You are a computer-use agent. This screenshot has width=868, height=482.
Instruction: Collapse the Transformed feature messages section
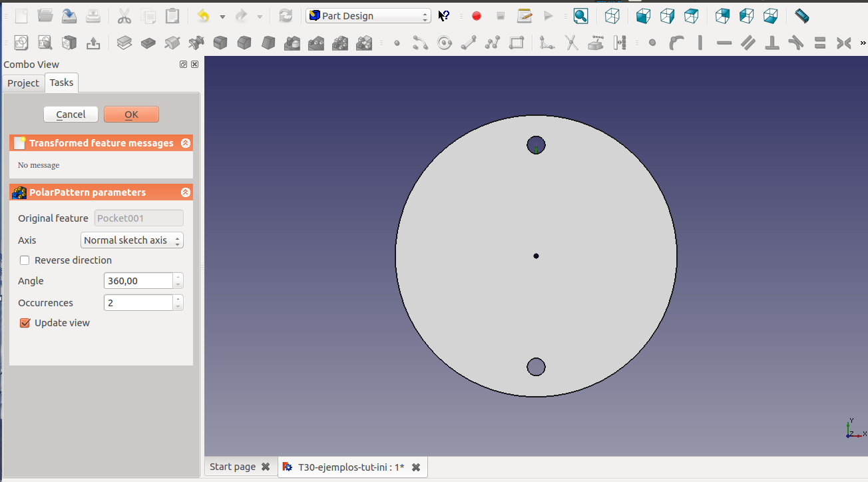click(186, 143)
